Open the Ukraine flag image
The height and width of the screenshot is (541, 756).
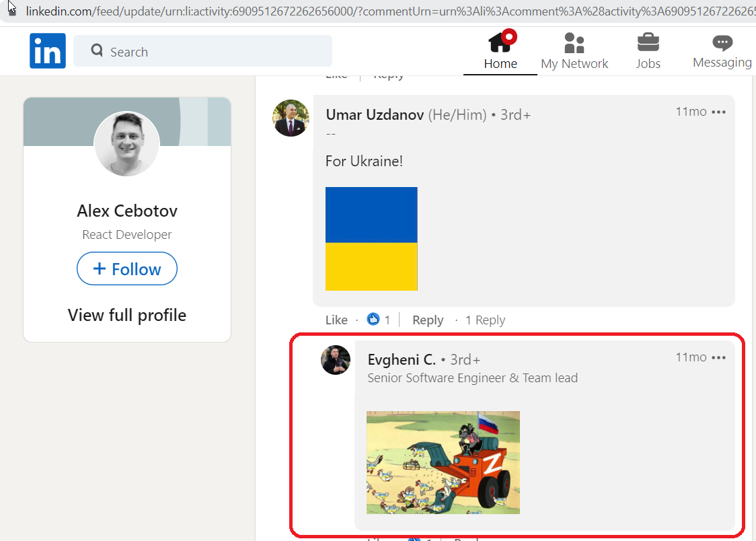coord(371,239)
